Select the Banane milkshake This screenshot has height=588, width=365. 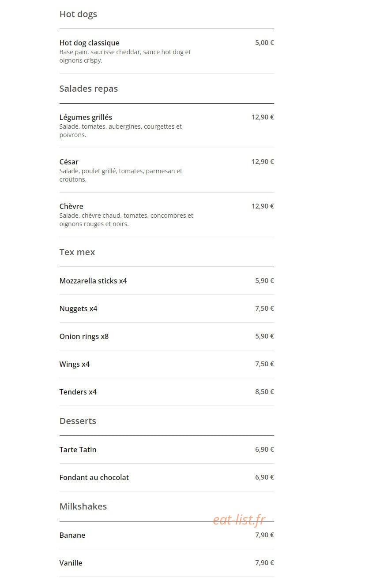[166, 535]
